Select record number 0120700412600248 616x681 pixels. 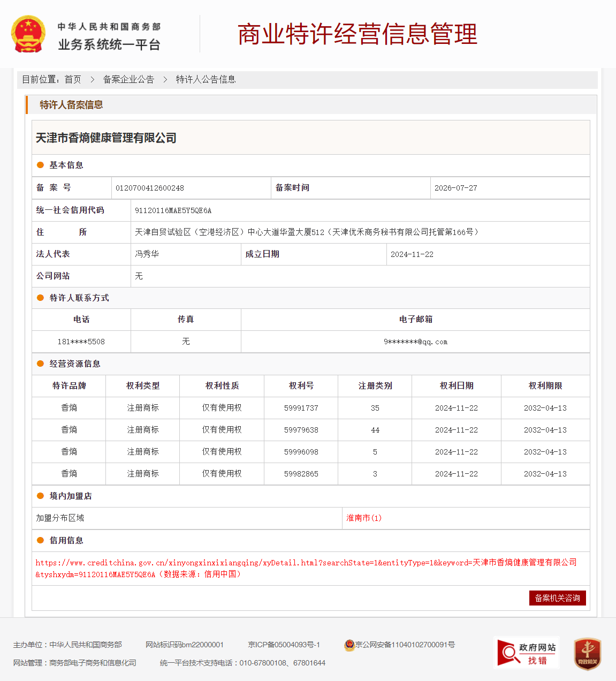150,188
